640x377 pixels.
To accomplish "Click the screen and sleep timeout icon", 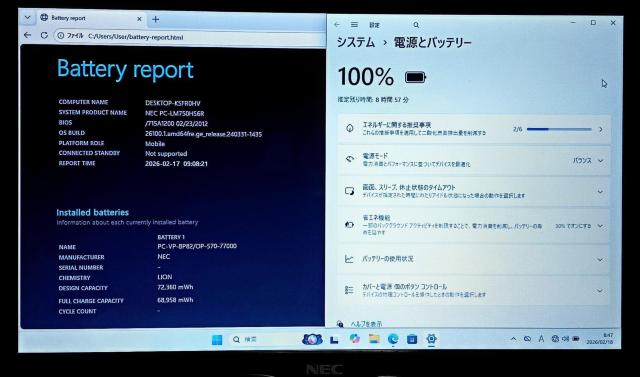I will (350, 191).
